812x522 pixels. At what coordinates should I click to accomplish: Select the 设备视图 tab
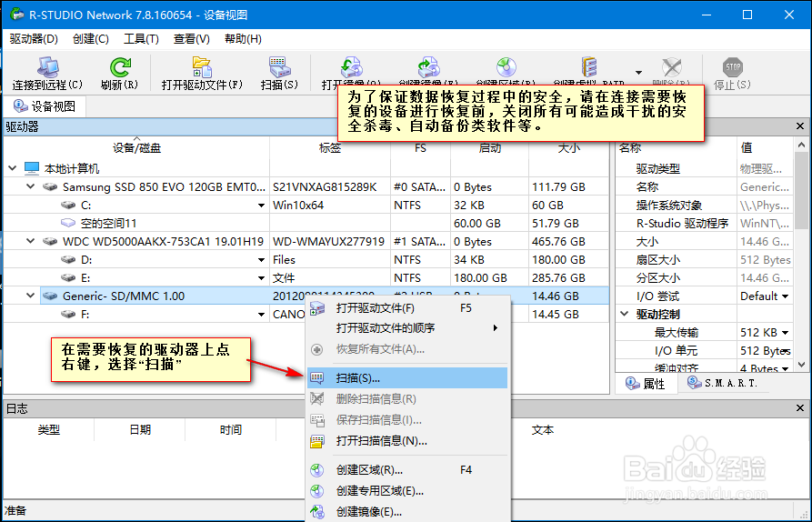(x=45, y=106)
